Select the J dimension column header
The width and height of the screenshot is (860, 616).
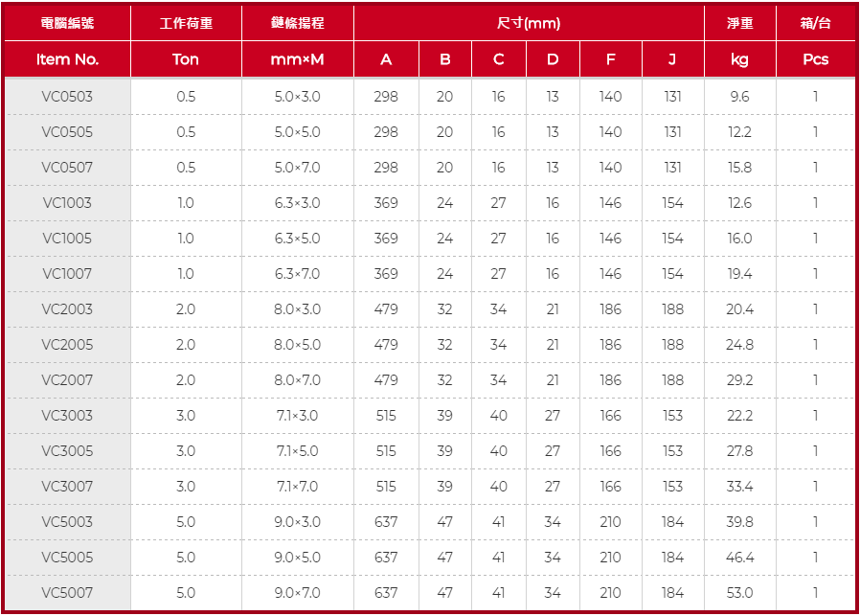pos(672,59)
